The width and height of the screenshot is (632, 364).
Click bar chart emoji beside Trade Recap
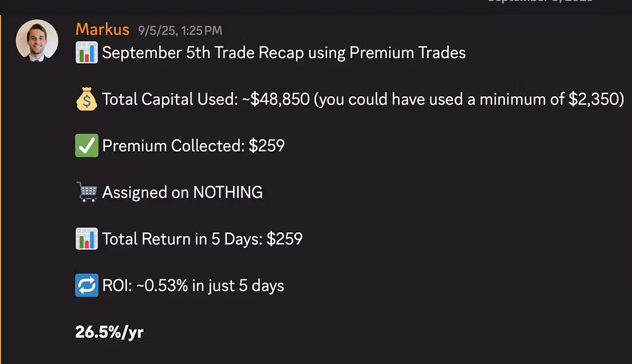pyautogui.click(x=87, y=53)
